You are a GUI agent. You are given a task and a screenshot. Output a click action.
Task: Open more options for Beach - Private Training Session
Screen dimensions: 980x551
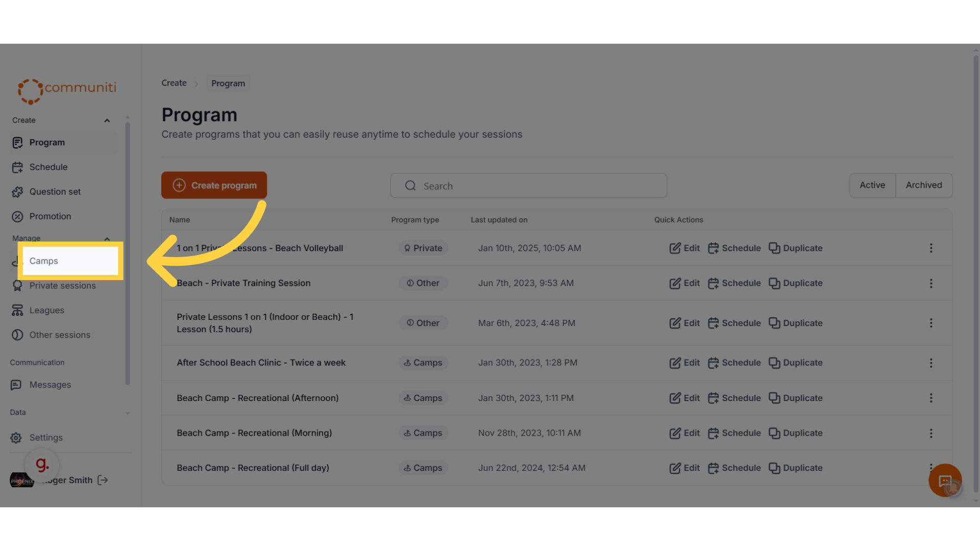[x=931, y=283]
